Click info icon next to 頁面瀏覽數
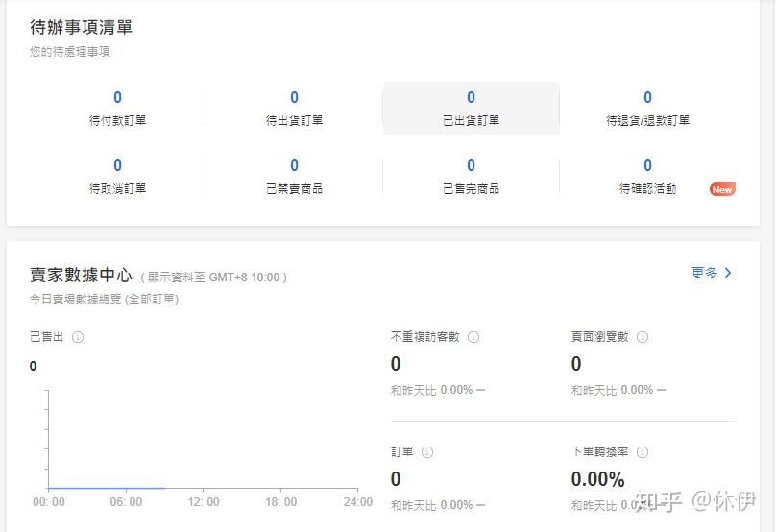 click(643, 337)
